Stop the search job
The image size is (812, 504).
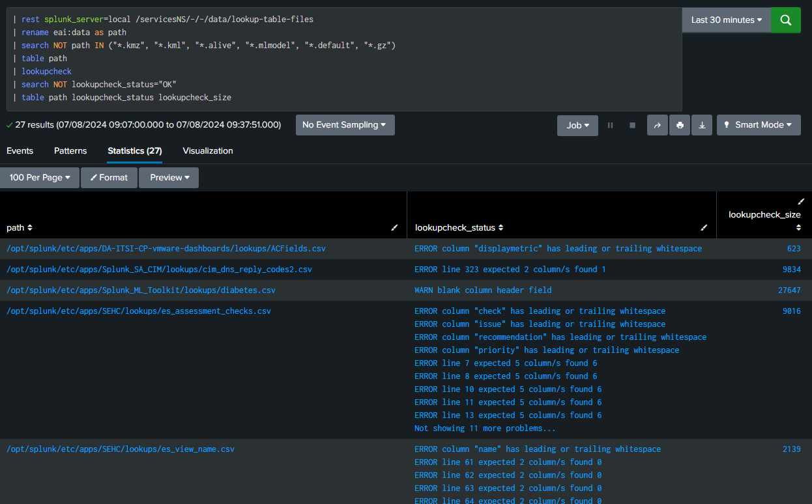click(632, 125)
